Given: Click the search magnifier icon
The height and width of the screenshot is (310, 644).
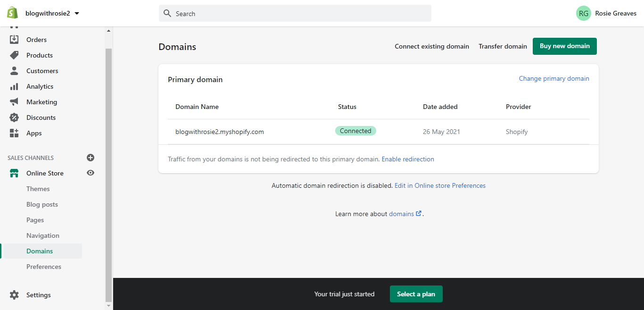Looking at the screenshot, I should pos(167,13).
